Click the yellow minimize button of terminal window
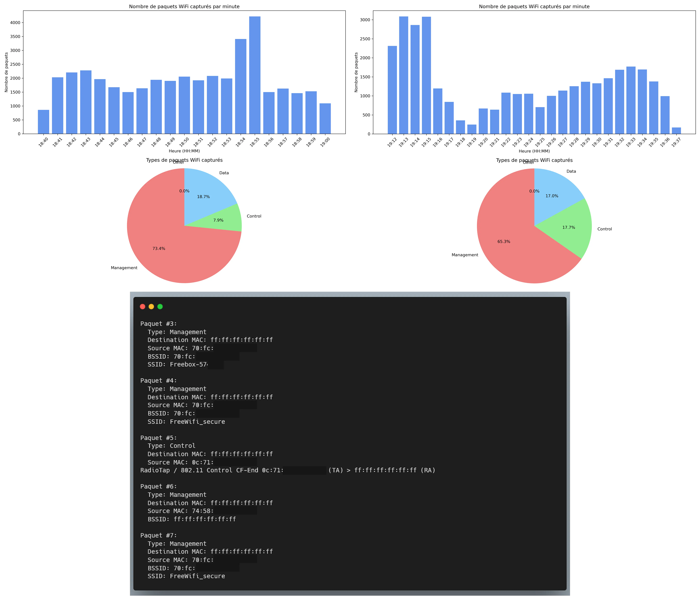Screen dimensions: 700x597 (151, 307)
